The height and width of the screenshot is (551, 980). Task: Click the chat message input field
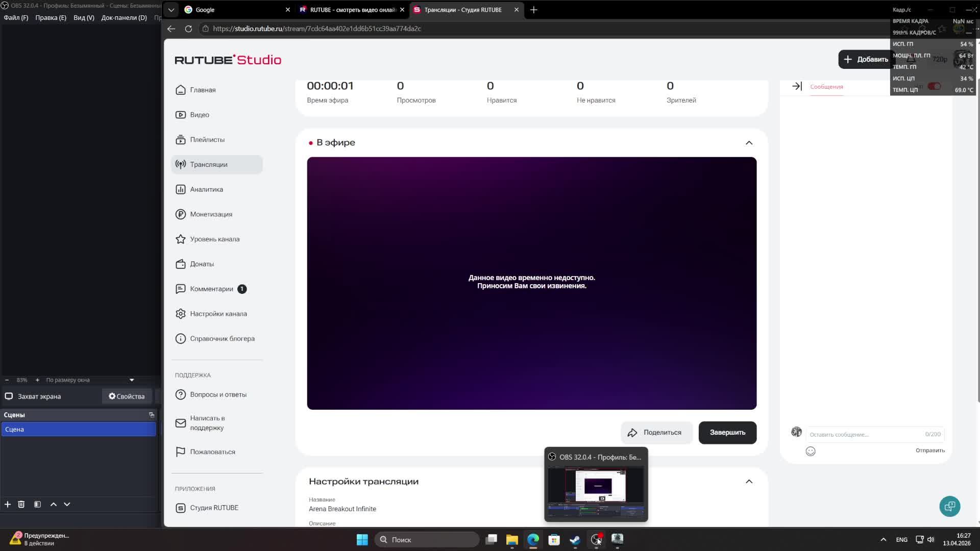[865, 434]
